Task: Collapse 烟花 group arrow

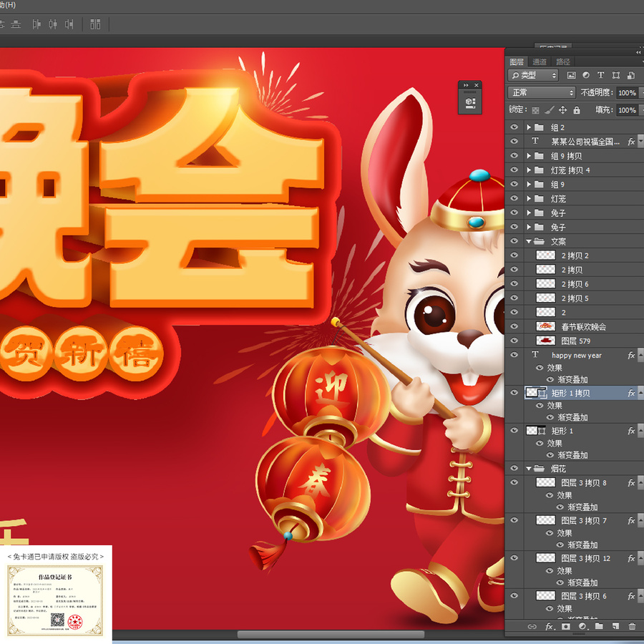Action: click(x=529, y=469)
